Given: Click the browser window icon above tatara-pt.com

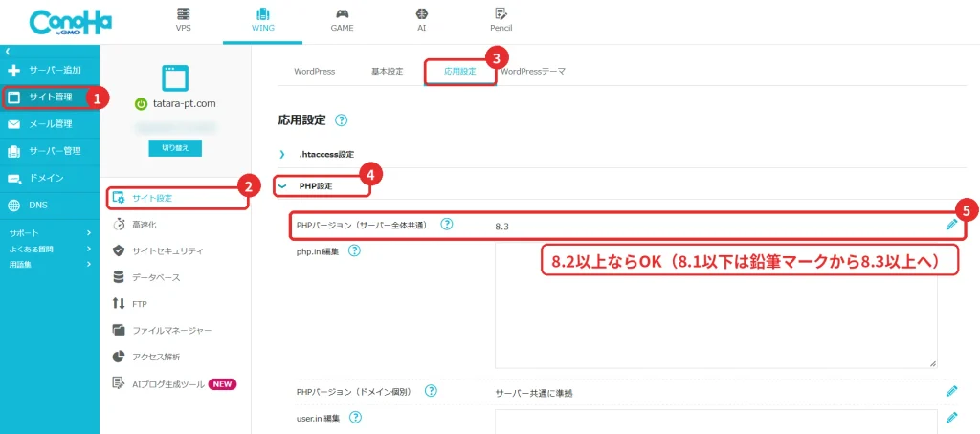Looking at the screenshot, I should click(175, 77).
